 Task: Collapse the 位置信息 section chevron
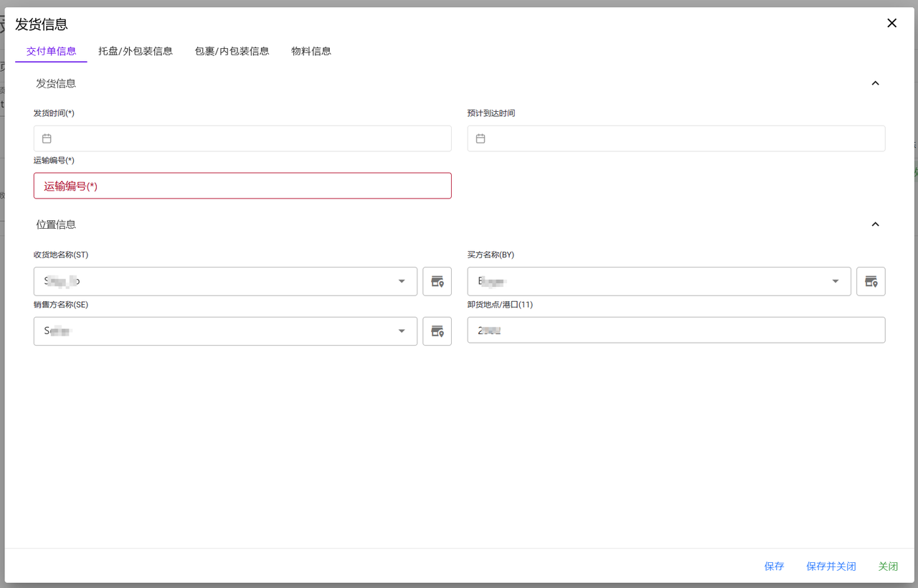(875, 224)
